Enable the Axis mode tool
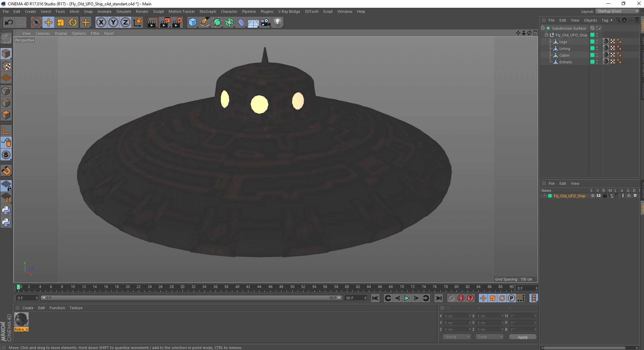644x350 pixels. (6, 130)
